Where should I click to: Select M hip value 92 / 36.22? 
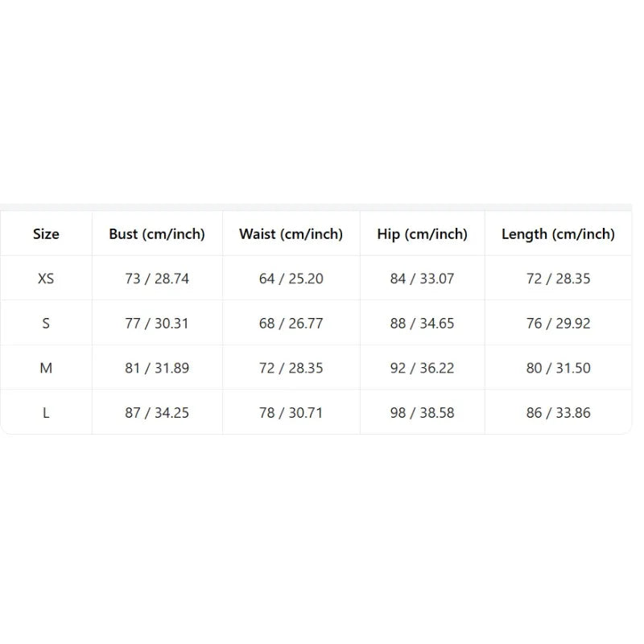[422, 368]
